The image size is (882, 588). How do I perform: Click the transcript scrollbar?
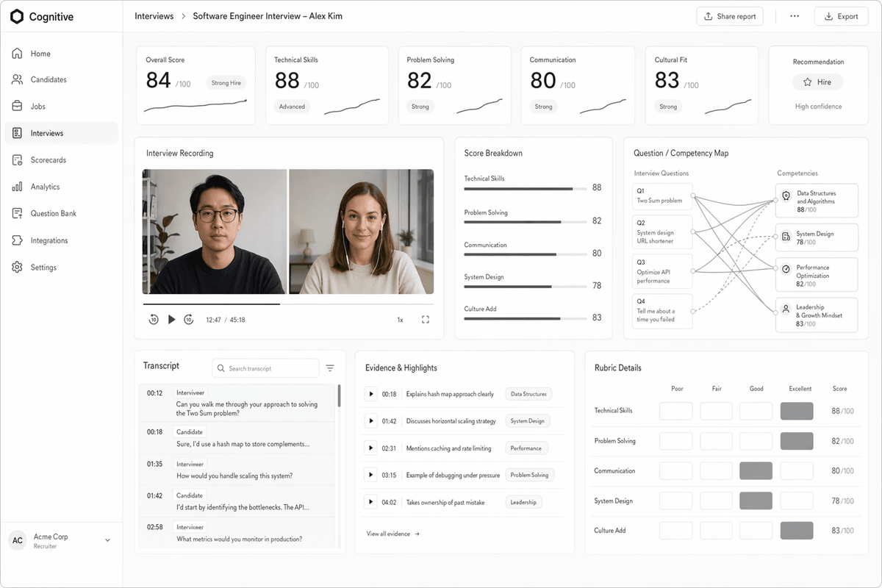339,395
